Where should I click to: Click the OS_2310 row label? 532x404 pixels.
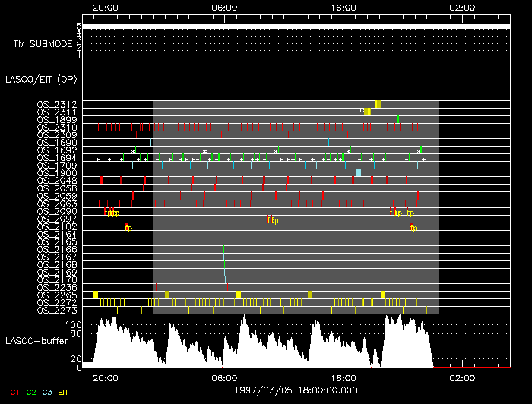point(57,127)
